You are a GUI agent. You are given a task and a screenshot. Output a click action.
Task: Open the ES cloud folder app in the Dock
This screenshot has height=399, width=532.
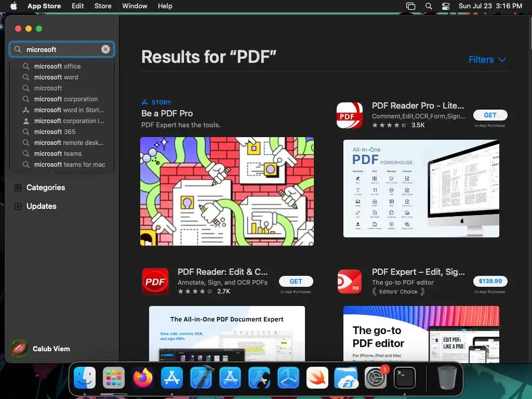(x=346, y=378)
